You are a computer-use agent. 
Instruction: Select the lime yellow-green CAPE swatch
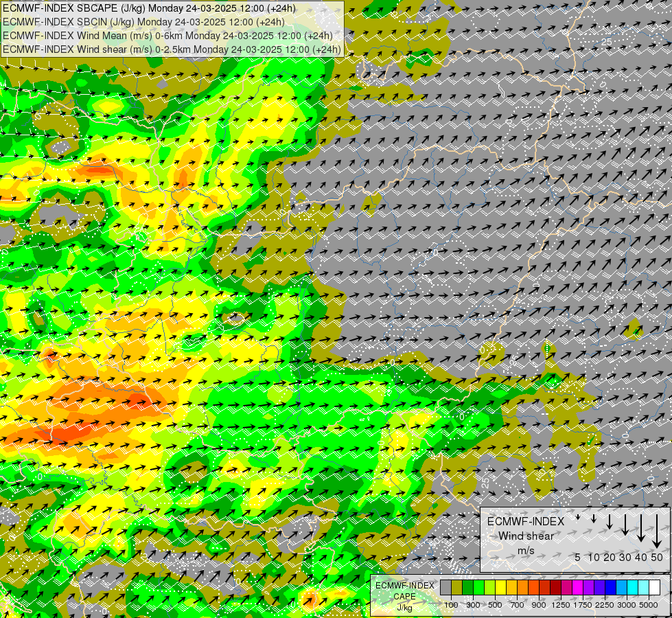tap(490, 588)
